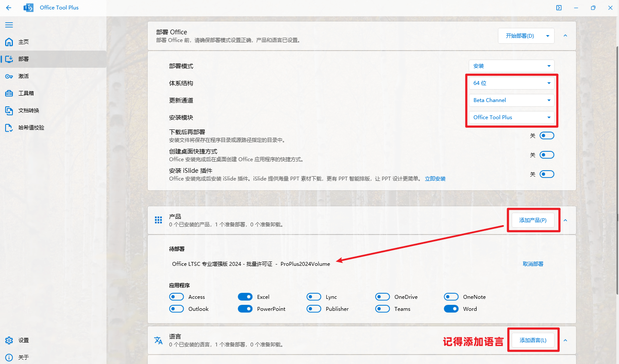619x364 pixels.
Task: Click the back arrow in the title bar
Action: click(x=9, y=7)
